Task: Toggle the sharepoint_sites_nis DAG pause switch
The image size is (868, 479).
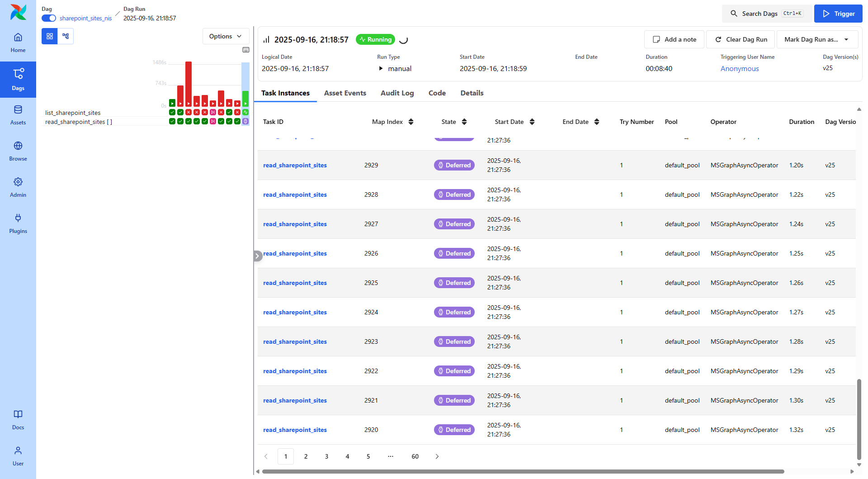Action: tap(49, 18)
